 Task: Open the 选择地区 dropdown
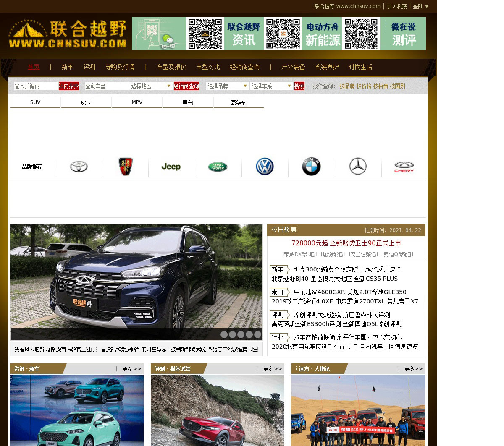click(x=151, y=86)
